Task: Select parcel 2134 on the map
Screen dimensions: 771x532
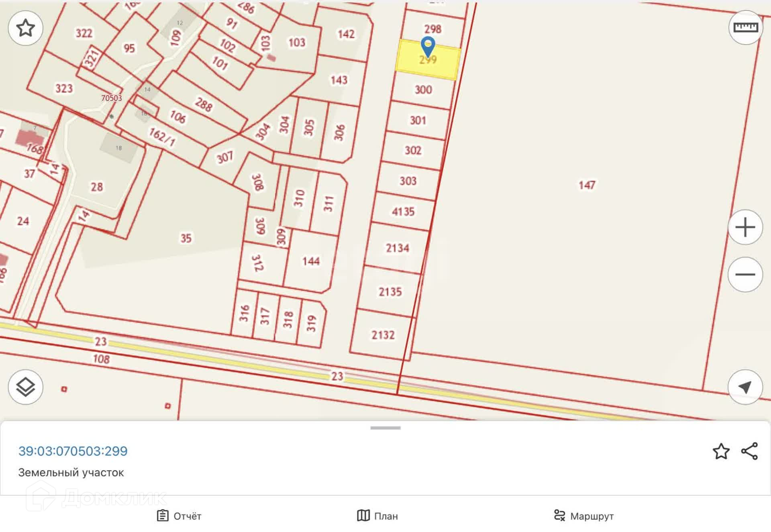Action: click(397, 248)
